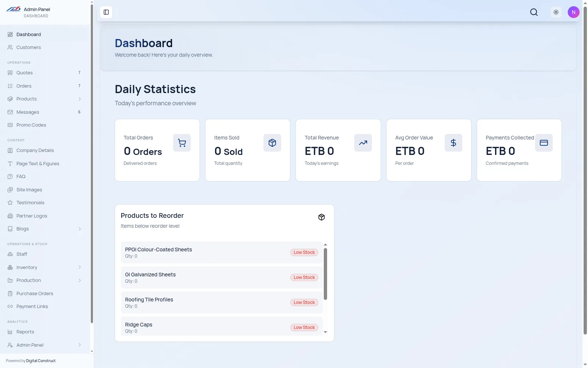The height and width of the screenshot is (368, 588).
Task: Click the Staff icon in sidebar
Action: pos(10,254)
